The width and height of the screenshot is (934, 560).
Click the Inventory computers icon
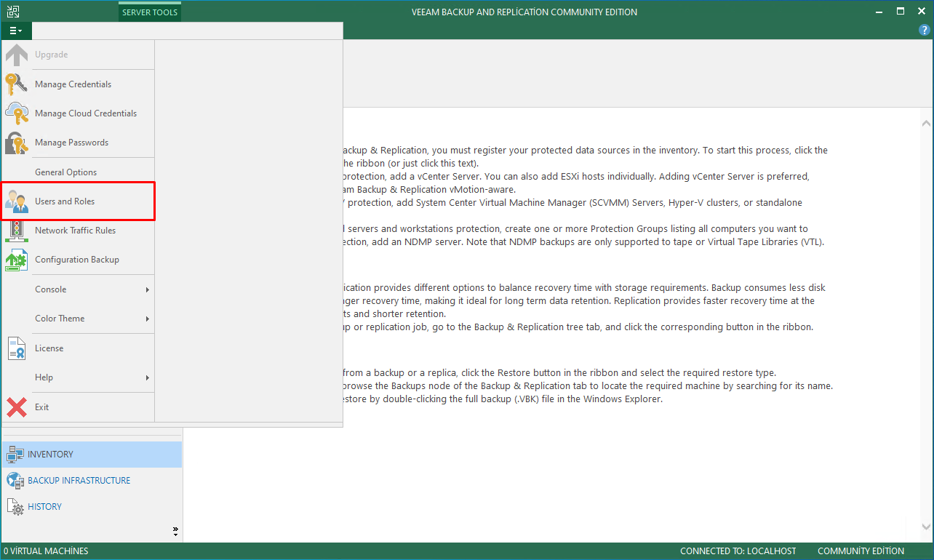tap(15, 455)
